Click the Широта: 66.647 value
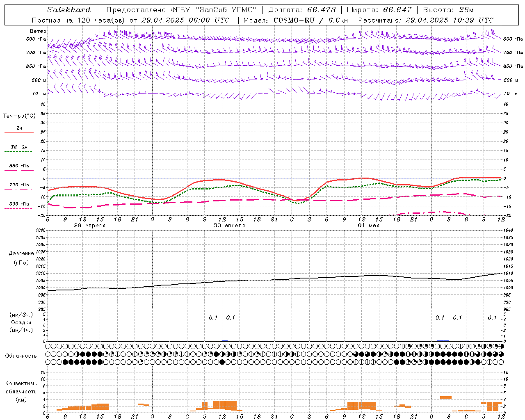The width and height of the screenshot is (525, 420). click(x=379, y=10)
